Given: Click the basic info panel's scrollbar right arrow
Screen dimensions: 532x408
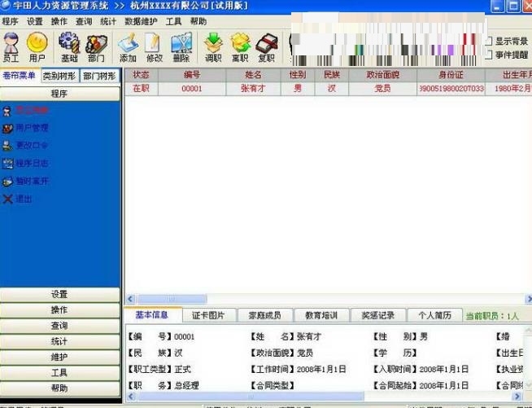Looking at the screenshot, I should point(517,396).
